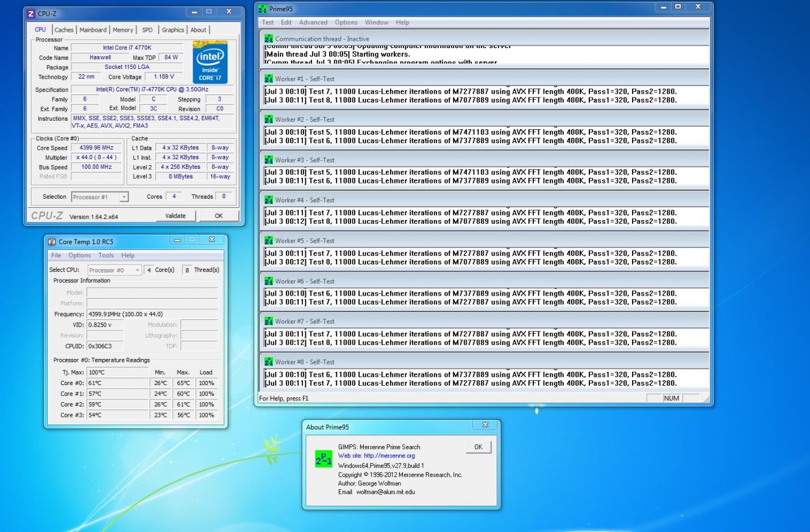Click the Package value Socket 1150 LGA
Image resolution: width=810 pixels, height=532 pixels.
tap(127, 67)
